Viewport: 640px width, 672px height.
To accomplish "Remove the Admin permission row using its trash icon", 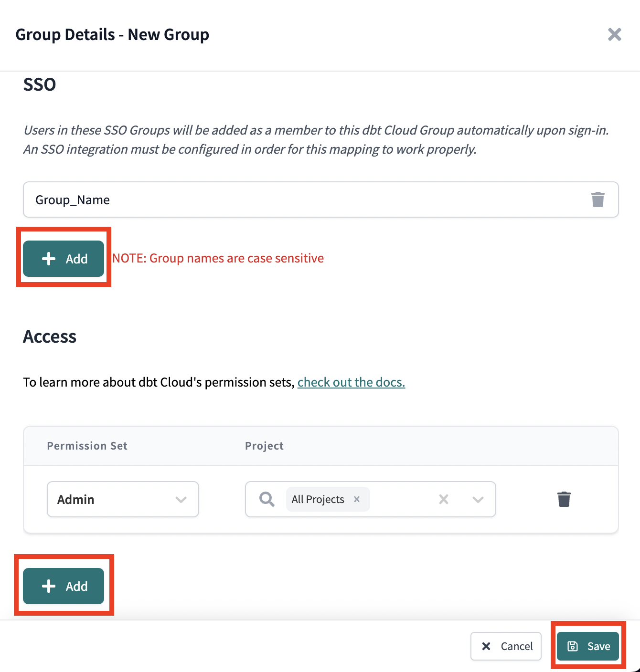I will (564, 499).
